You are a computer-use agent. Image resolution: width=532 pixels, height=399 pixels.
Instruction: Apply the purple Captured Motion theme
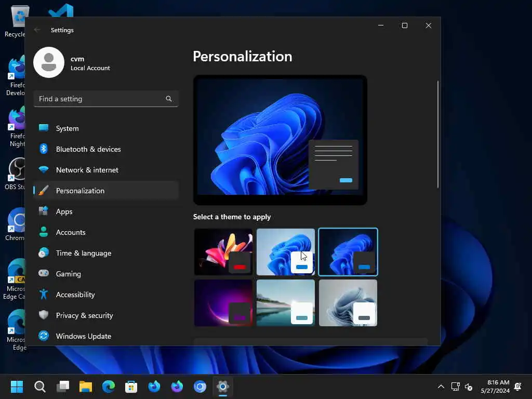coord(223,303)
